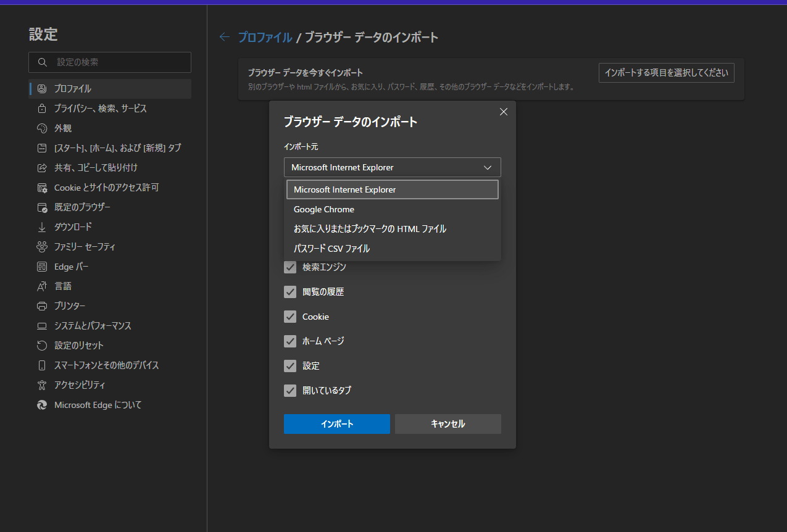Click the Share, copy and paste icon
Screen dimensions: 787x532
click(x=42, y=168)
